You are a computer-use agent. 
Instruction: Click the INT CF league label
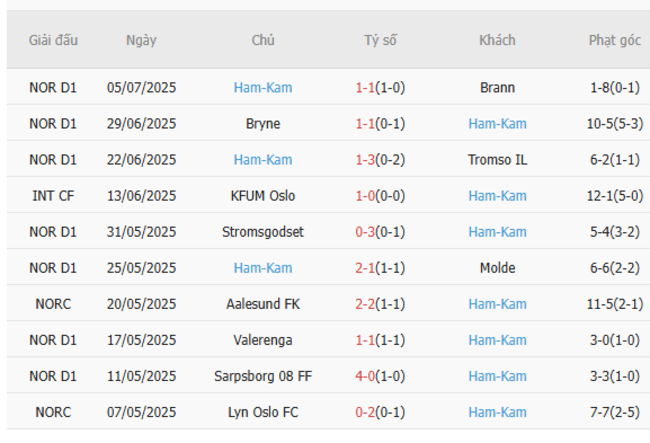tap(53, 196)
